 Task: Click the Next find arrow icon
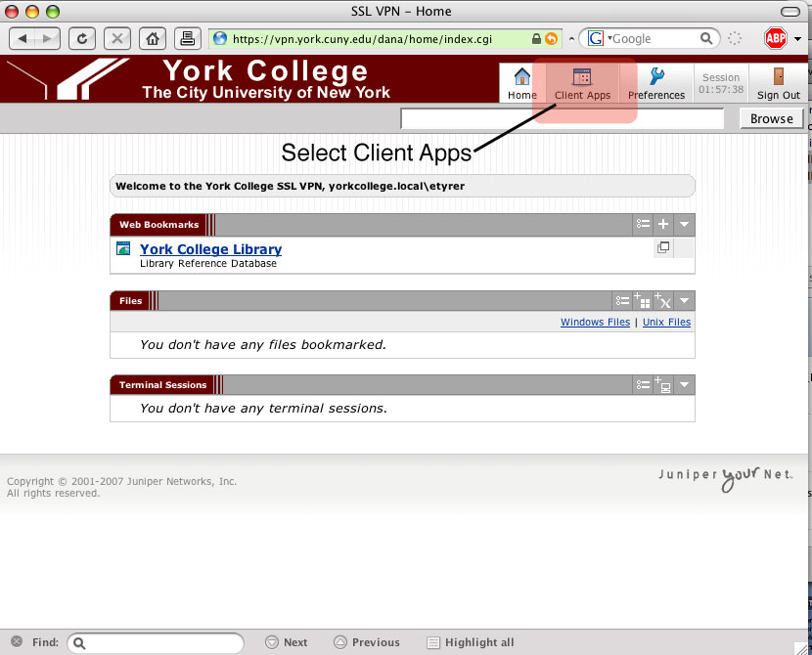(x=271, y=642)
